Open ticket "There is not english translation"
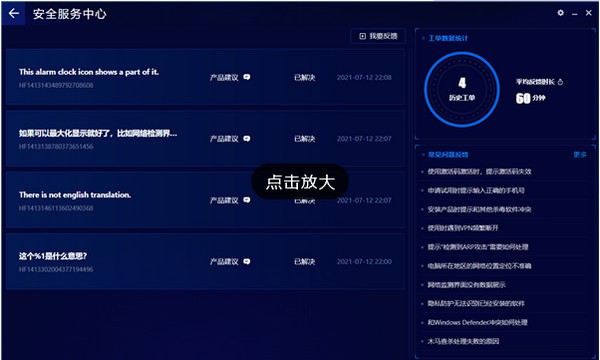Screen dimensions: 600x360 [x=205, y=199]
